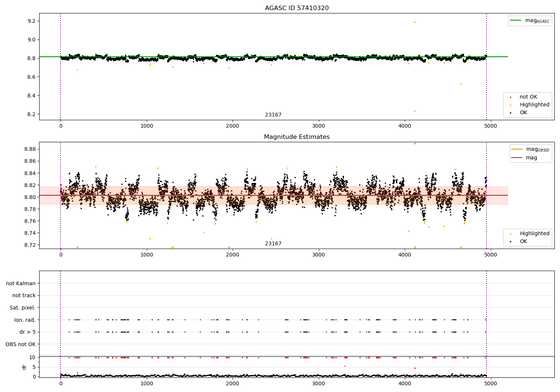Click the 8.4 y-axis tick in top plot

[31, 96]
